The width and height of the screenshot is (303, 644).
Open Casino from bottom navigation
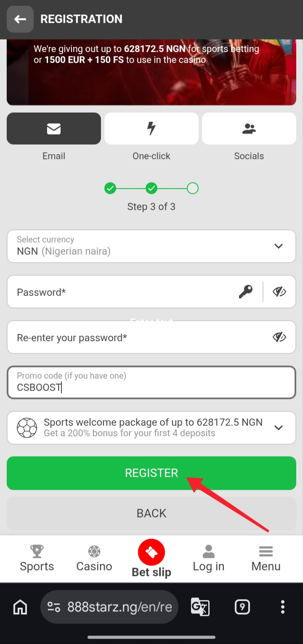click(94, 558)
